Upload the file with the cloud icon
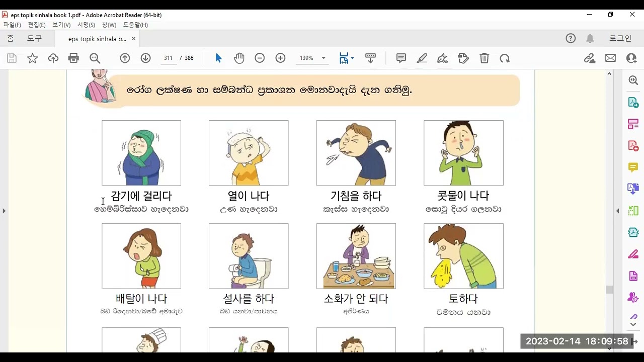This screenshot has width=644, height=362. (53, 58)
